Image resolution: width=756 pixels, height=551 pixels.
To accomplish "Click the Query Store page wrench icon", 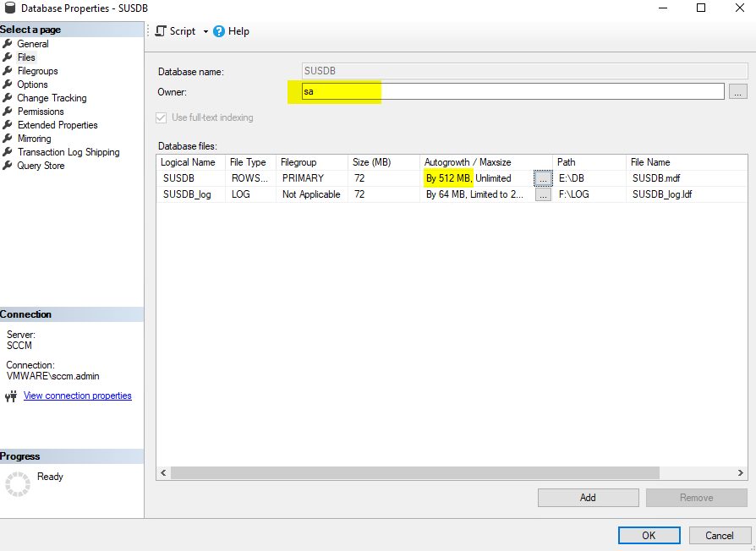I will tap(8, 166).
